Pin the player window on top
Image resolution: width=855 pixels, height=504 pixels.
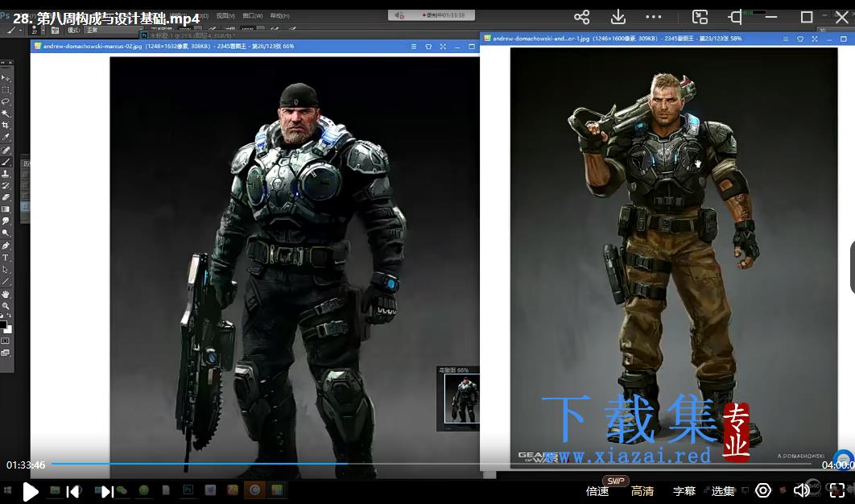pyautogui.click(x=735, y=18)
